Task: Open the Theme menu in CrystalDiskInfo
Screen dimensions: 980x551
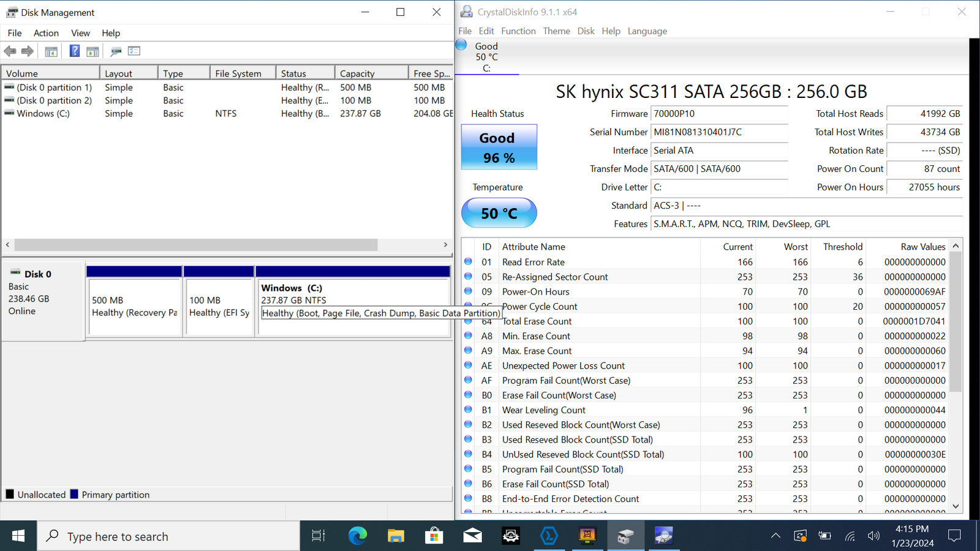Action: 556,31
